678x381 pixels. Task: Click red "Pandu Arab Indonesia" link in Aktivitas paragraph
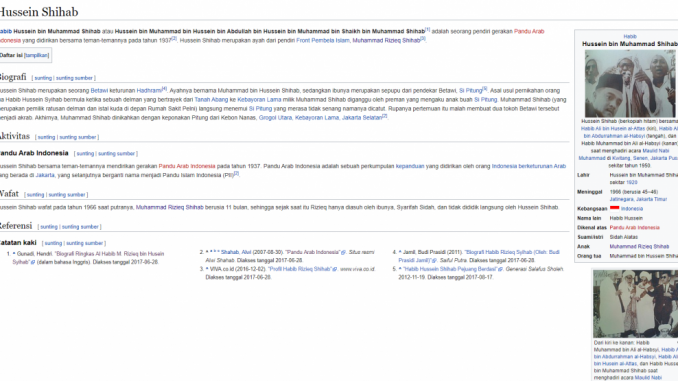pyautogui.click(x=187, y=166)
